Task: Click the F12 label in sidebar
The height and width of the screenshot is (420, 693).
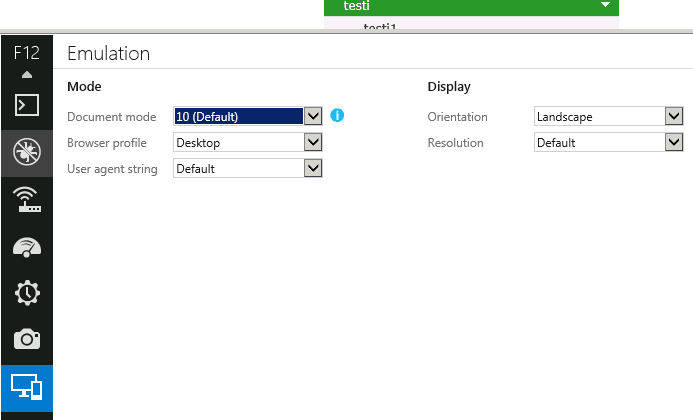Action: point(27,54)
